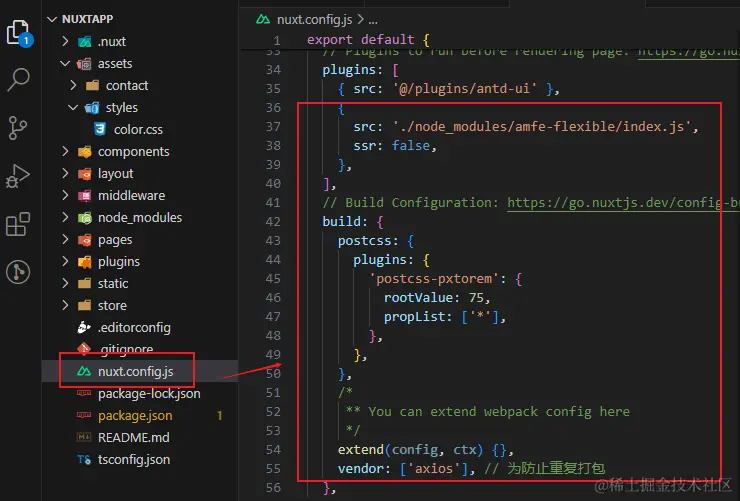Click the assets folder icon
This screenshot has height=501, width=740.
(84, 64)
